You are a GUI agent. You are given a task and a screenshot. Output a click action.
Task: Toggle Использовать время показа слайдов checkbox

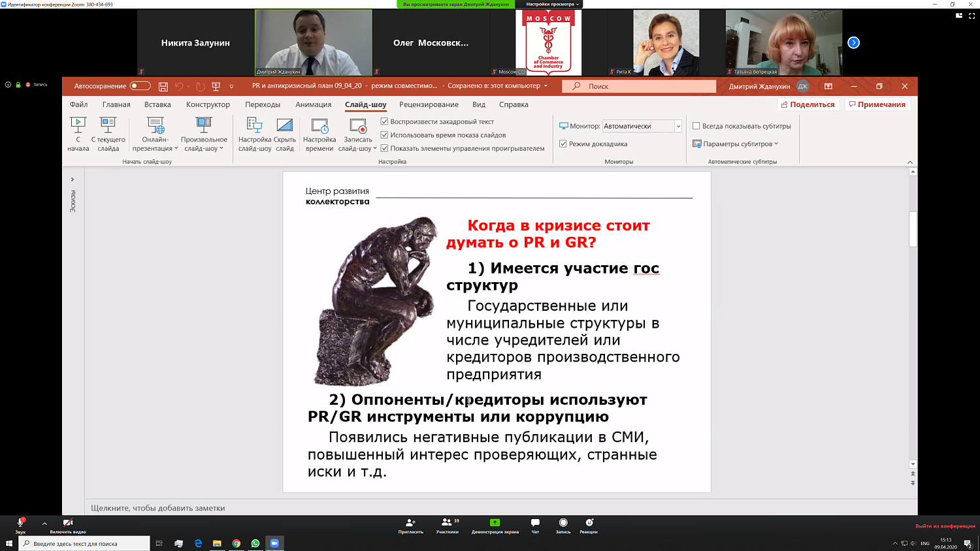click(384, 135)
